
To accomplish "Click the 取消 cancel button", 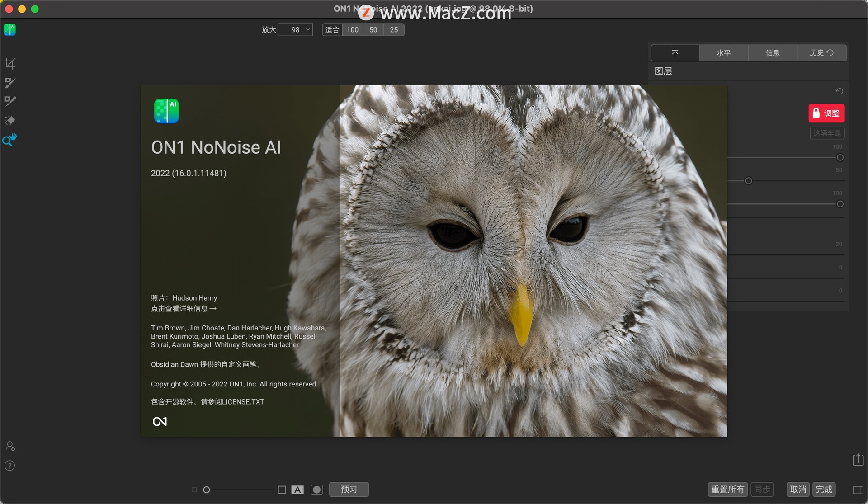I will pyautogui.click(x=798, y=490).
